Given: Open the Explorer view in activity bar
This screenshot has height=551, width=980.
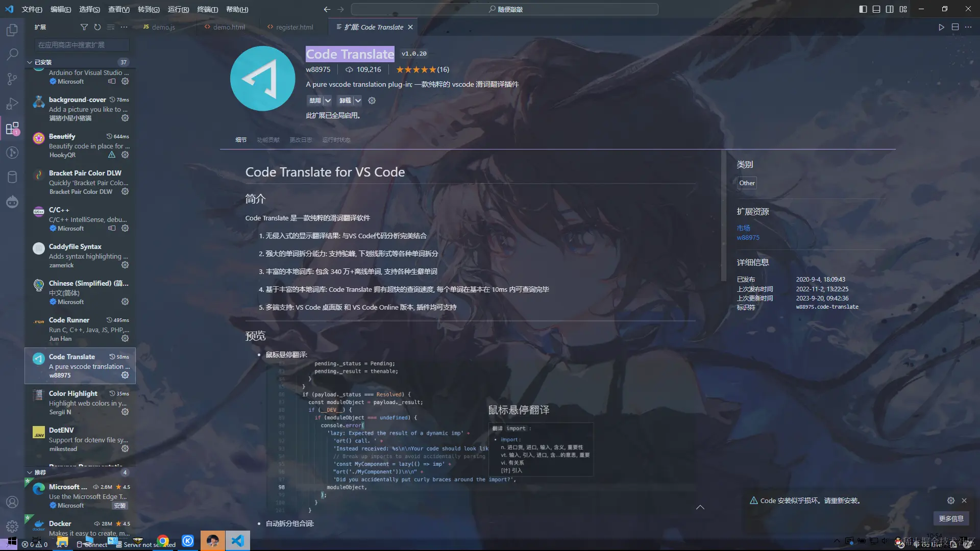Looking at the screenshot, I should [x=12, y=30].
